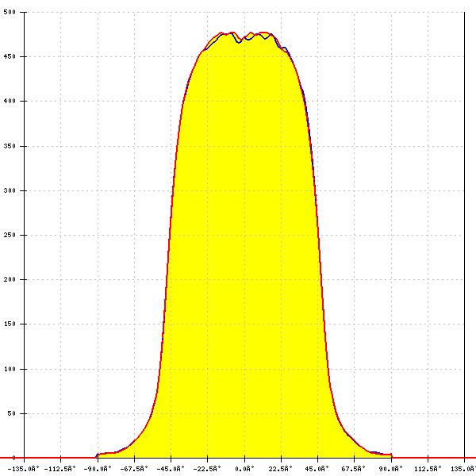Click the 200 y-axis label
Screen dimensions: 476x476
(9, 279)
